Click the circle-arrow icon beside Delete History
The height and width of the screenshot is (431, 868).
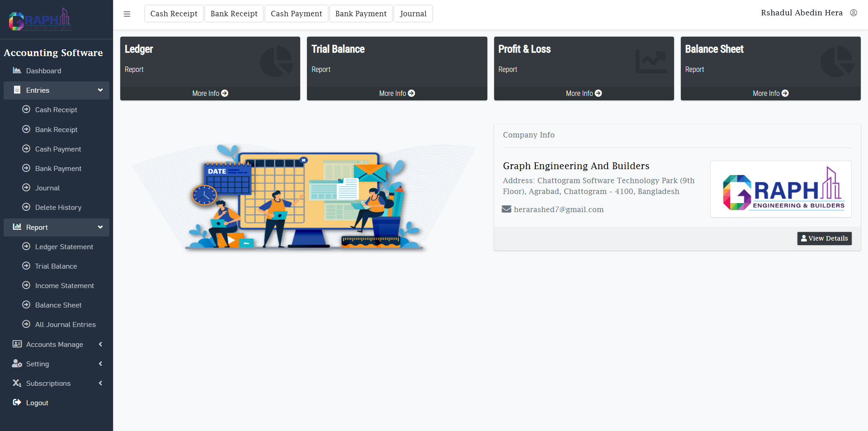pos(26,207)
